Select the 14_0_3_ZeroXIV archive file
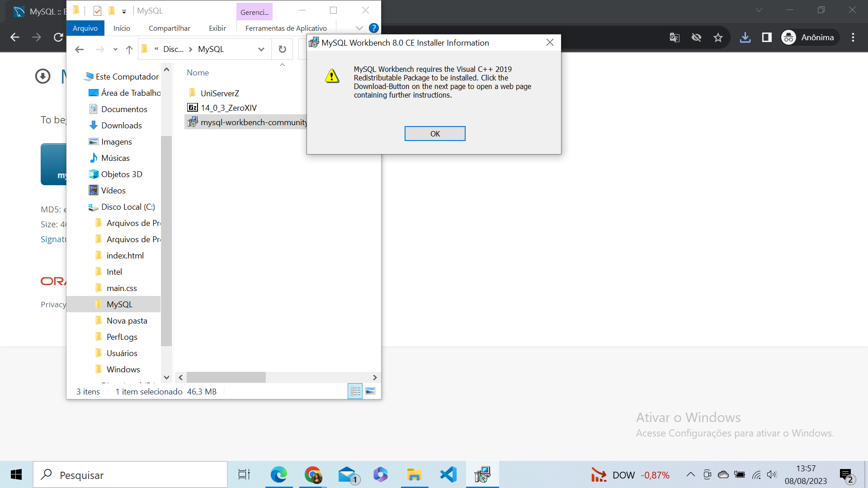Viewport: 868px width, 488px height. pos(229,108)
